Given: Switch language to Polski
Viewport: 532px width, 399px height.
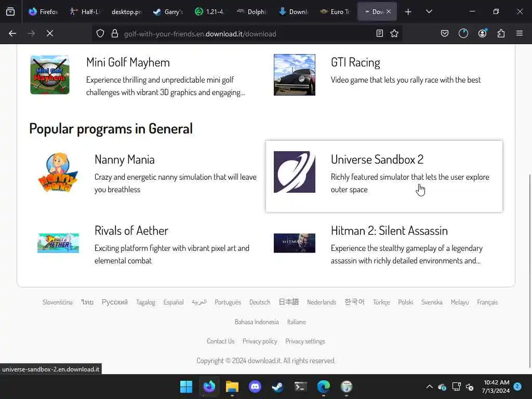Looking at the screenshot, I should (405, 302).
